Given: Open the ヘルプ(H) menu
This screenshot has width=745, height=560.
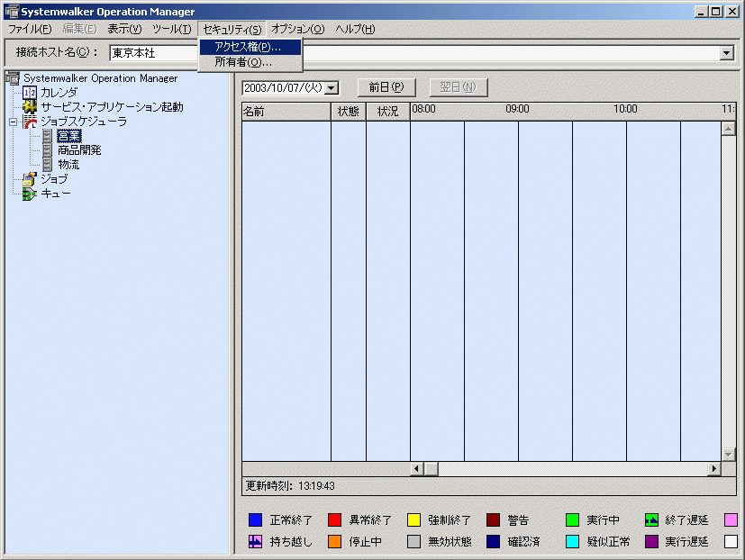Looking at the screenshot, I should [x=355, y=29].
